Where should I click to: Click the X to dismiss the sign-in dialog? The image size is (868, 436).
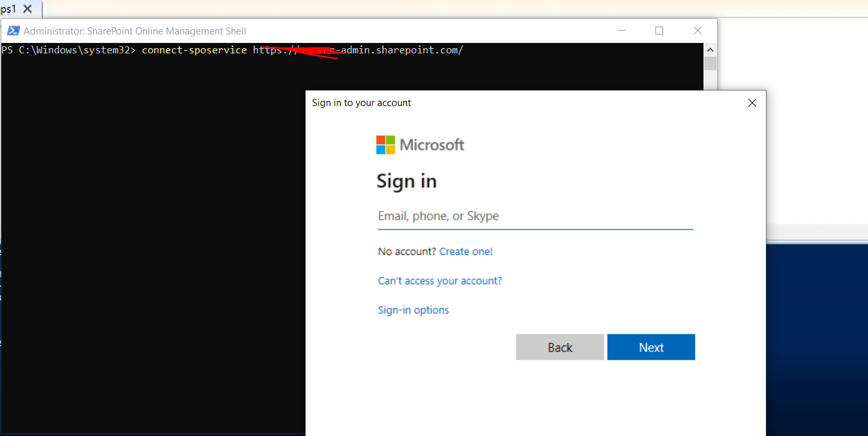point(752,103)
